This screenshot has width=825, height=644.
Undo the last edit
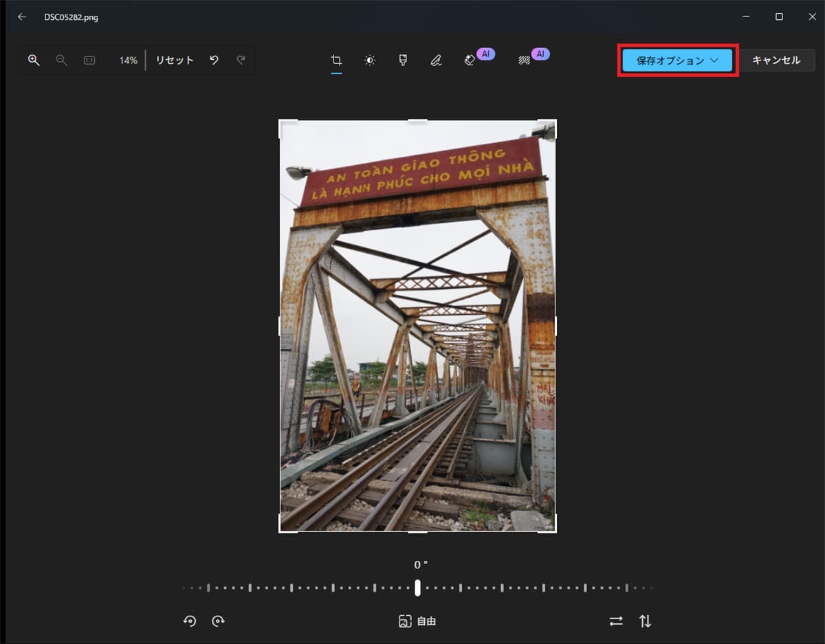[x=213, y=60]
